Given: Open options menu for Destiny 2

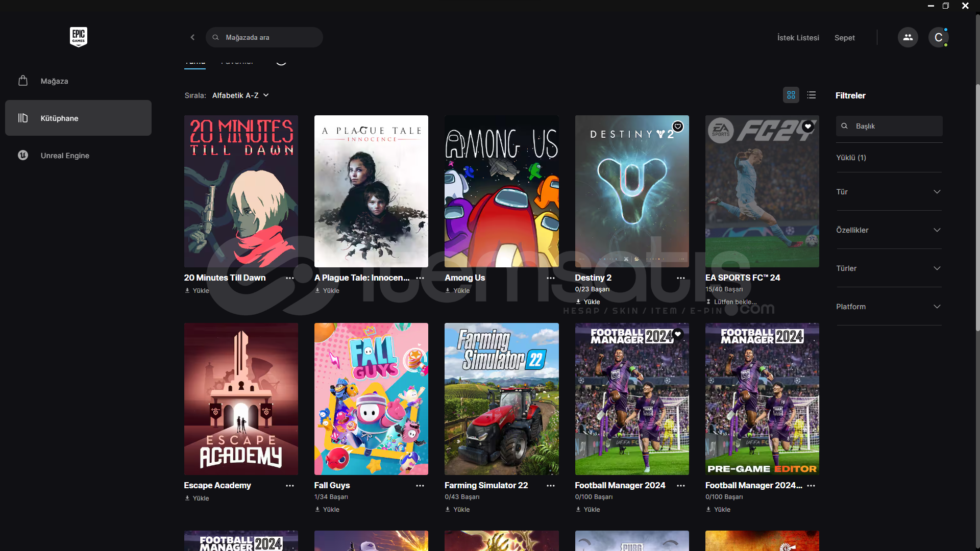Looking at the screenshot, I should [681, 278].
